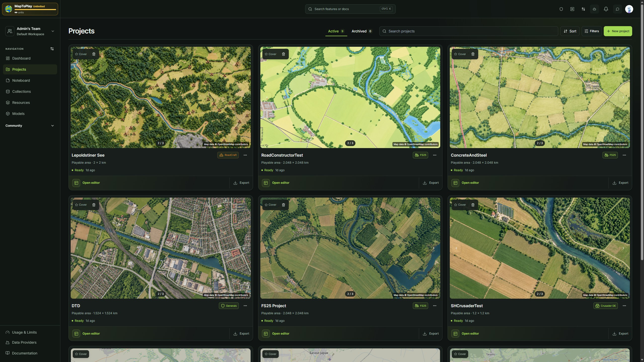Open the Sort dropdown
This screenshot has width=644, height=362.
(570, 31)
